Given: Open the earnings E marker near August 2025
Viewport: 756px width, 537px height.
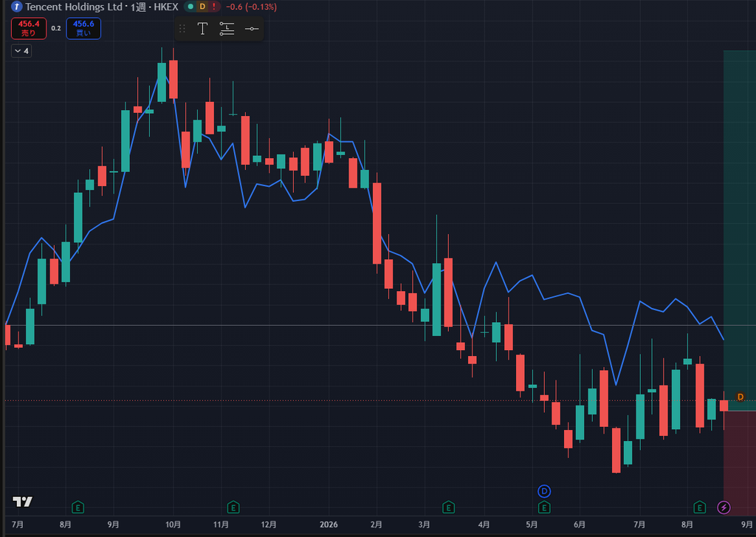Looking at the screenshot, I should [78, 507].
